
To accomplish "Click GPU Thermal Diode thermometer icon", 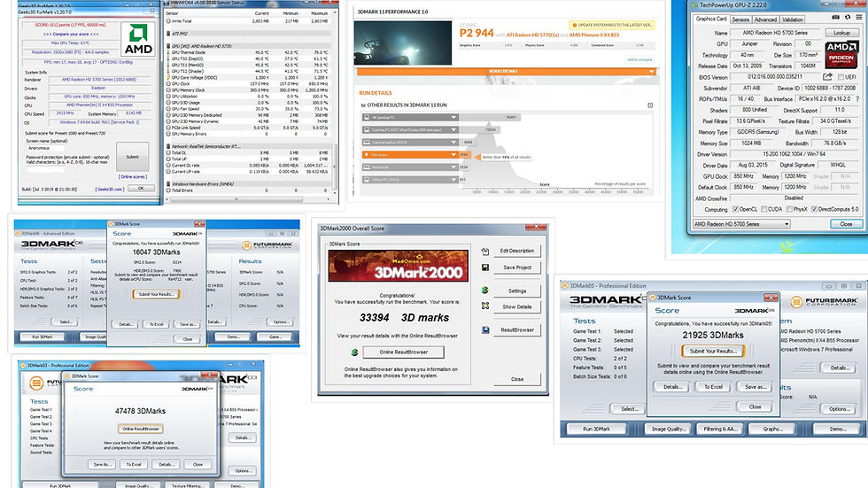I will [x=168, y=52].
